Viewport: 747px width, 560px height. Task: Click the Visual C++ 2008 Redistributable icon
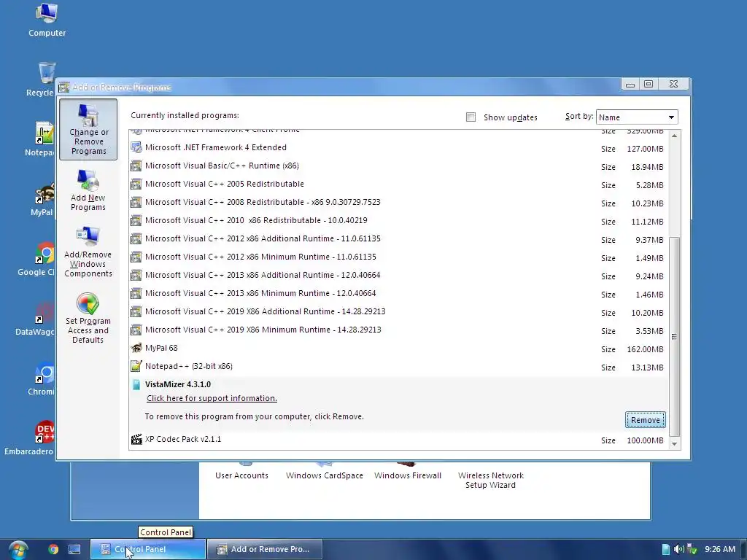136,203
